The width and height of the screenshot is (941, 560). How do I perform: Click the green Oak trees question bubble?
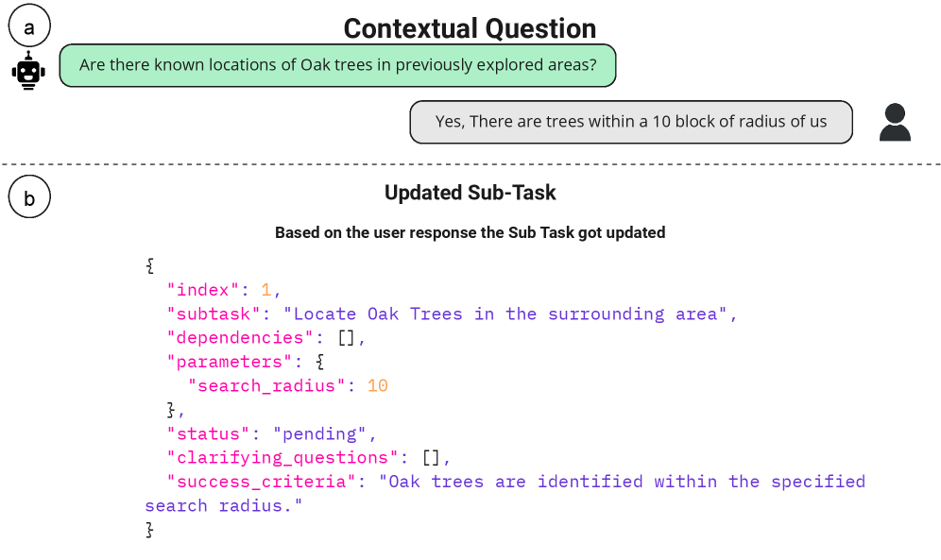coord(337,66)
